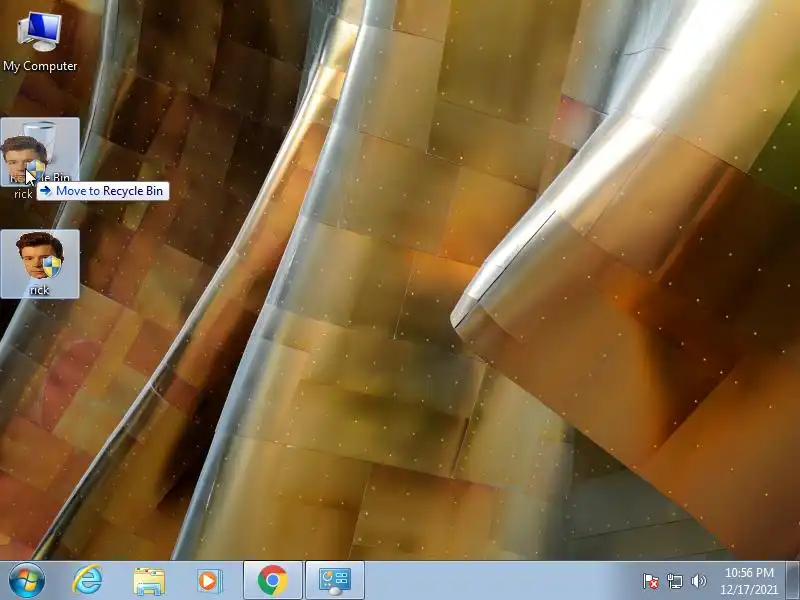The image size is (800, 600).
Task: Open the Windows Start menu orb
Action: click(26, 580)
